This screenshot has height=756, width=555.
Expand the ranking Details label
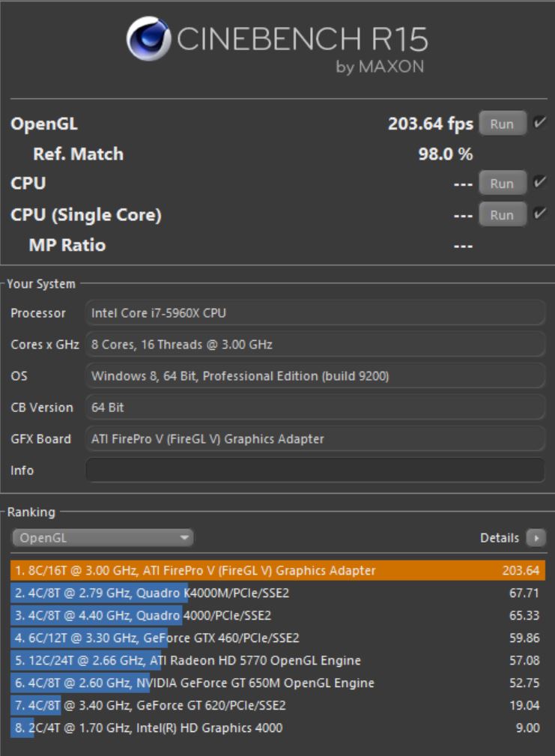pos(499,538)
